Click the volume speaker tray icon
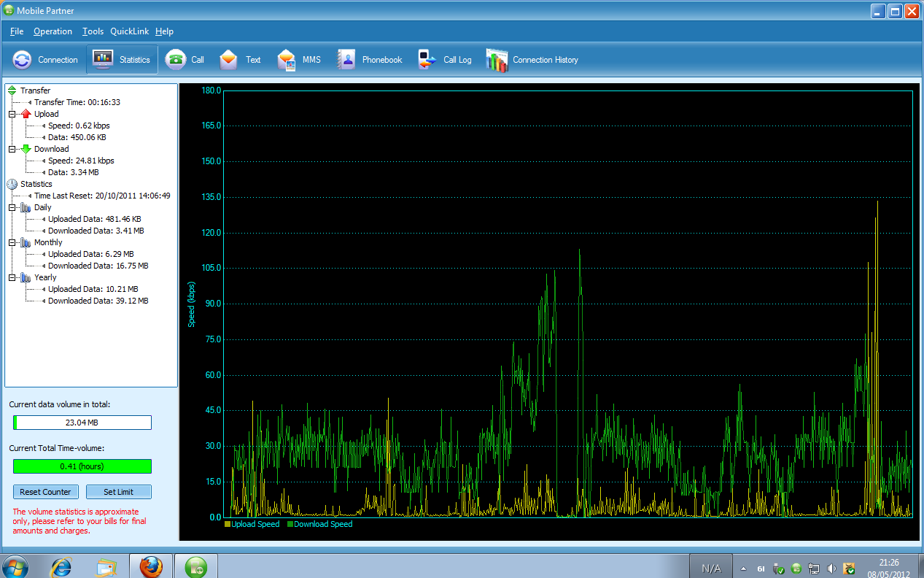 [x=831, y=569]
